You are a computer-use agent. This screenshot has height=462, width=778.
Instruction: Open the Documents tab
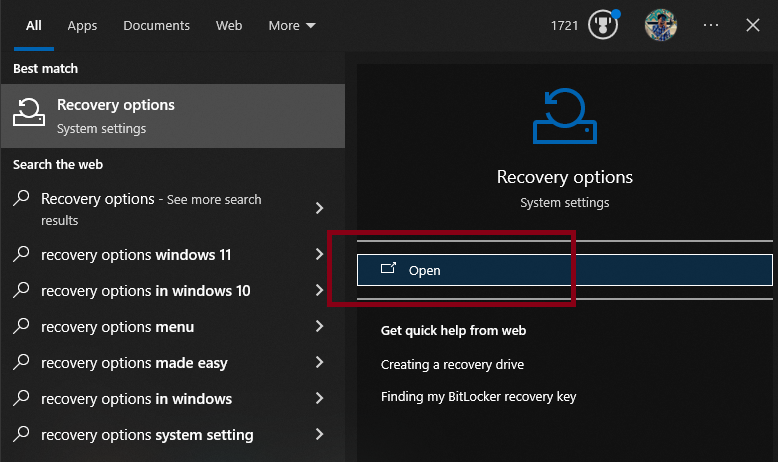(x=156, y=25)
